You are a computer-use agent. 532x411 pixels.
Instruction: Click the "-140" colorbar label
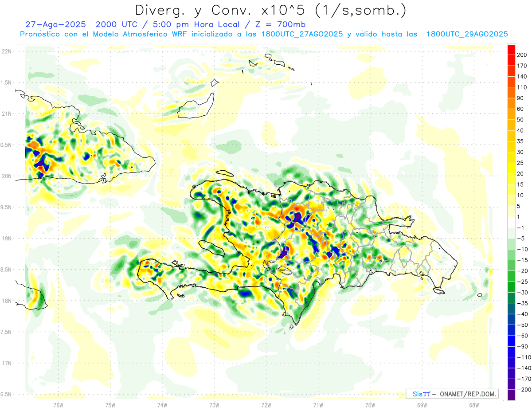pos(524,368)
